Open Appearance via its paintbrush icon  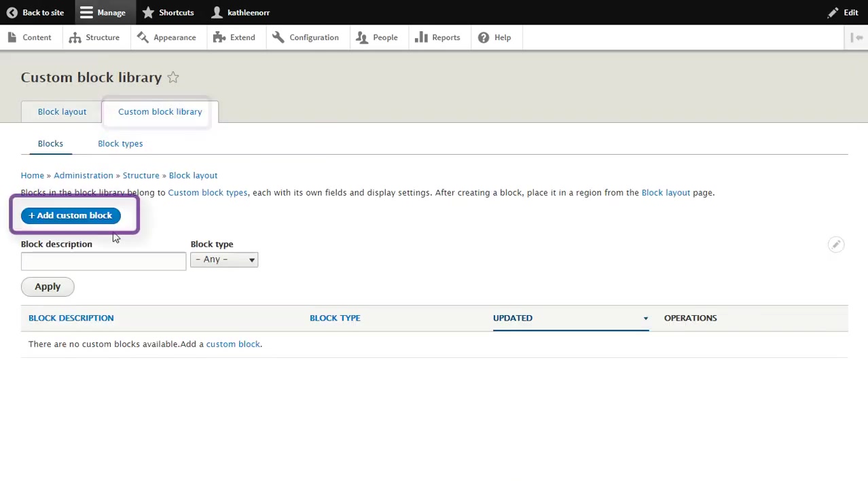click(x=143, y=37)
